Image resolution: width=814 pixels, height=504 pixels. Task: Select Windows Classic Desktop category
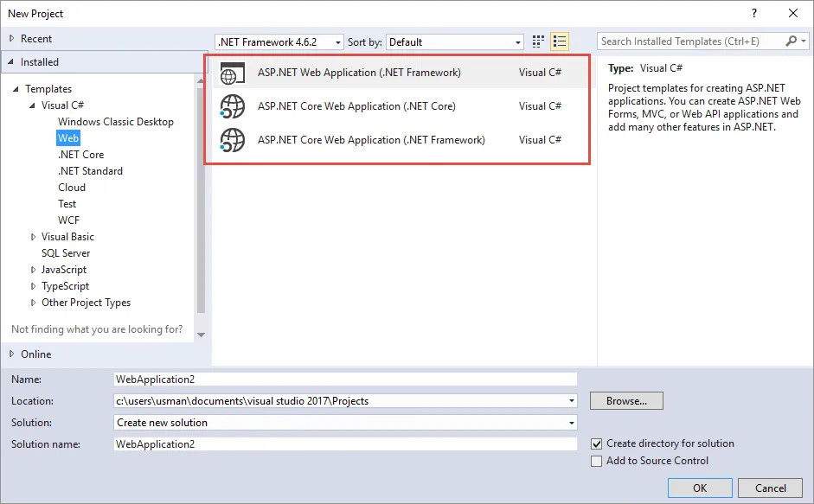116,122
